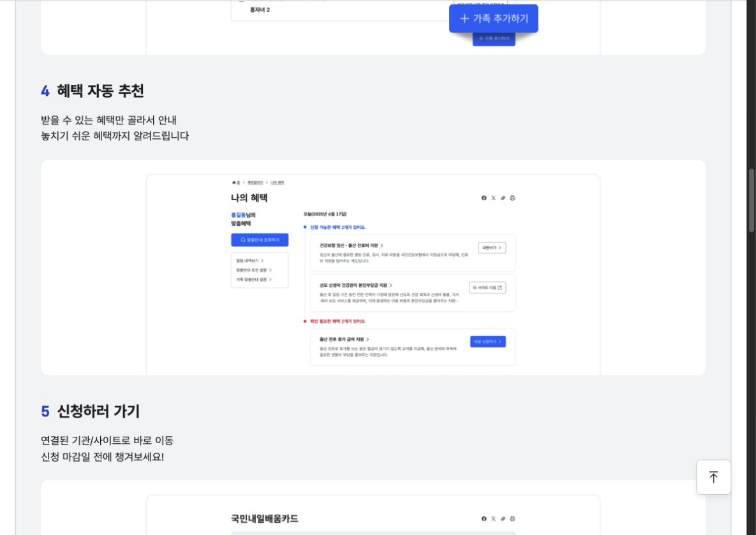Click the blue '신청 가능한 혜택 2개가 있어요.' text

(x=337, y=228)
